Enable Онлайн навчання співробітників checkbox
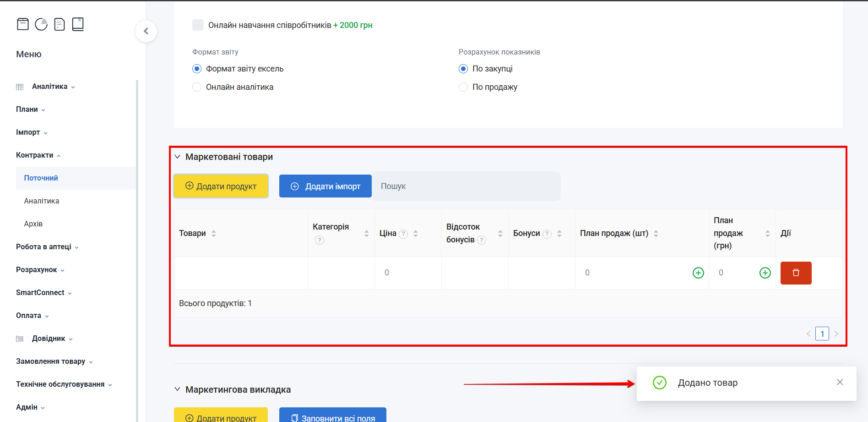The height and width of the screenshot is (422, 868). 198,25
